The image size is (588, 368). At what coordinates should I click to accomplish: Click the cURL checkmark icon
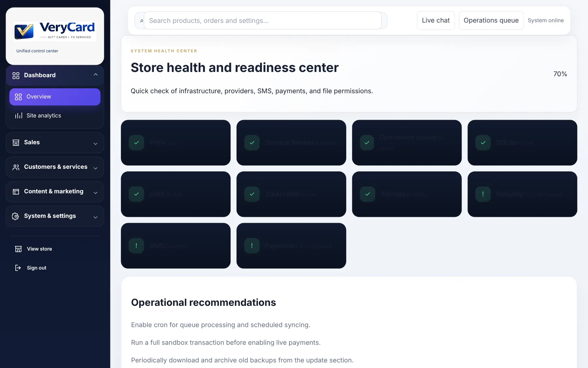137,194
